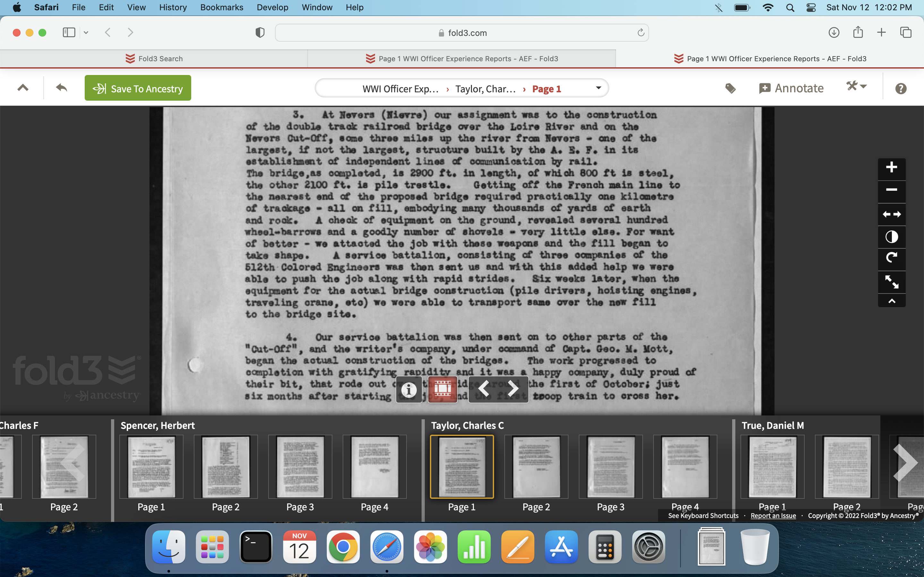Open the contrast adjustment control
This screenshot has width=924, height=577.
point(891,237)
